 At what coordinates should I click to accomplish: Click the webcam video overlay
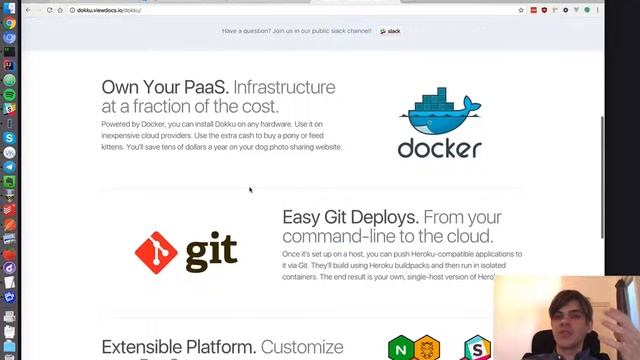(x=567, y=318)
